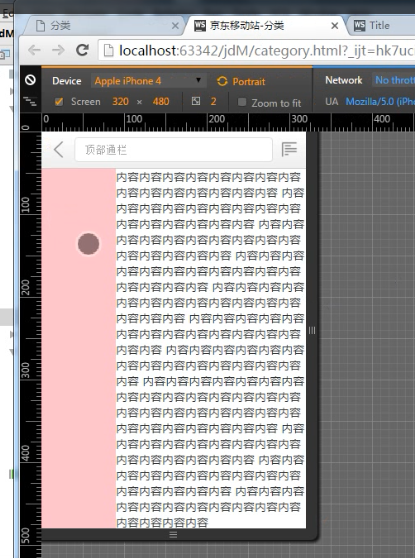Go back with the browser back arrow
The width and height of the screenshot is (415, 558).
[34, 50]
